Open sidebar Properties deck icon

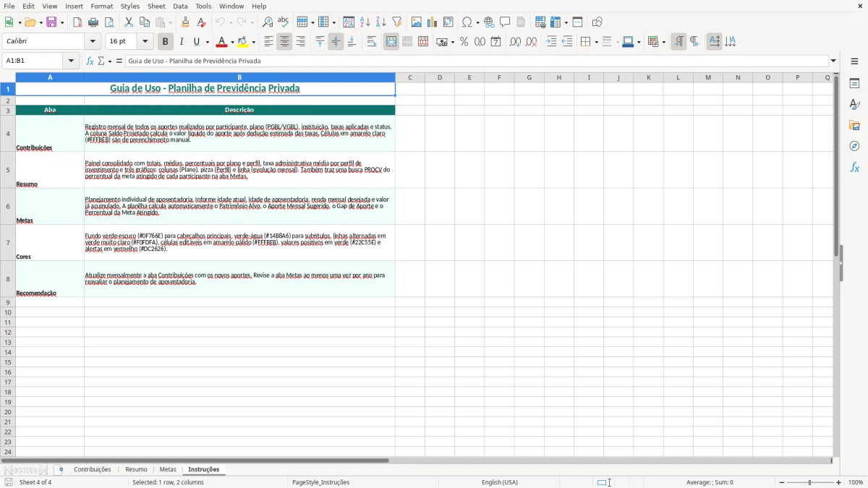854,84
